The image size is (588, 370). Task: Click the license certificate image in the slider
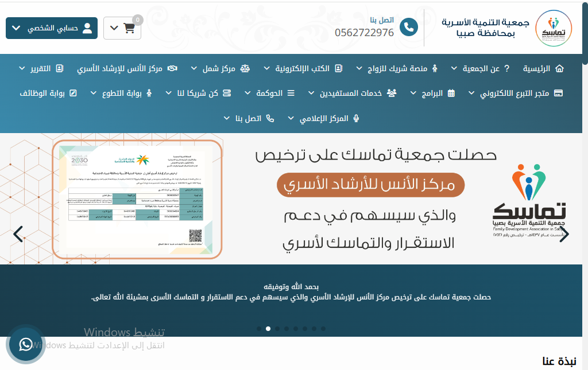pyautogui.click(x=137, y=200)
